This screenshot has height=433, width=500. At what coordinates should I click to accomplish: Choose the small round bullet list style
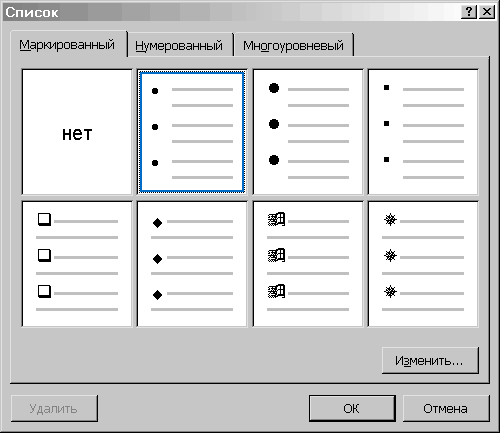(x=192, y=132)
